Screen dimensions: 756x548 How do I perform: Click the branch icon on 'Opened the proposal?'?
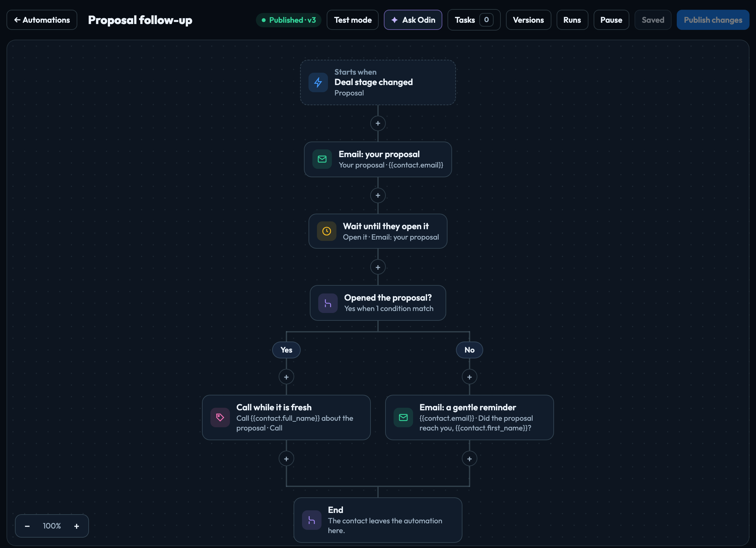tap(328, 303)
